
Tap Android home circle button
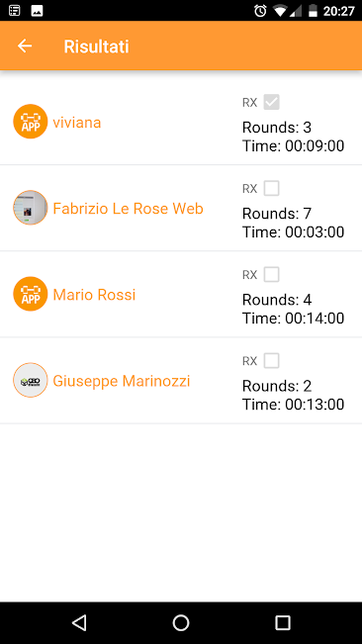[x=181, y=622]
